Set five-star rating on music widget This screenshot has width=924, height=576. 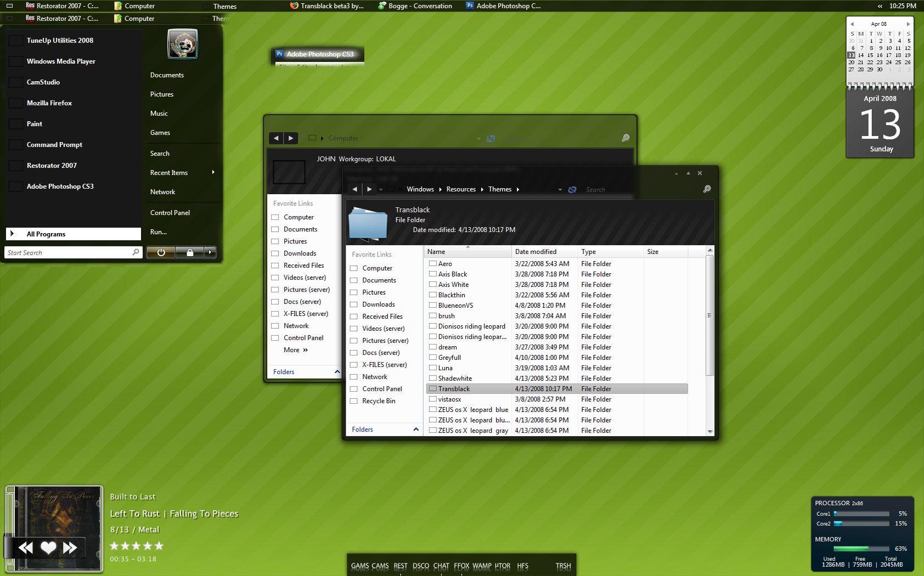[x=159, y=546]
